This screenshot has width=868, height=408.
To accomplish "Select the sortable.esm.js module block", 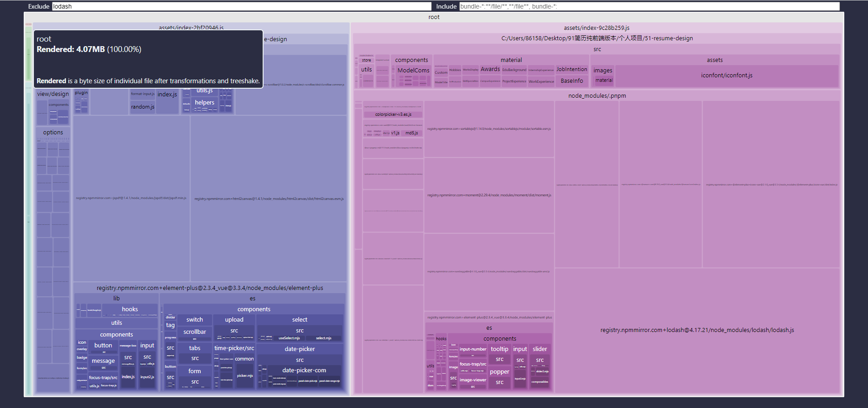I will click(x=489, y=129).
